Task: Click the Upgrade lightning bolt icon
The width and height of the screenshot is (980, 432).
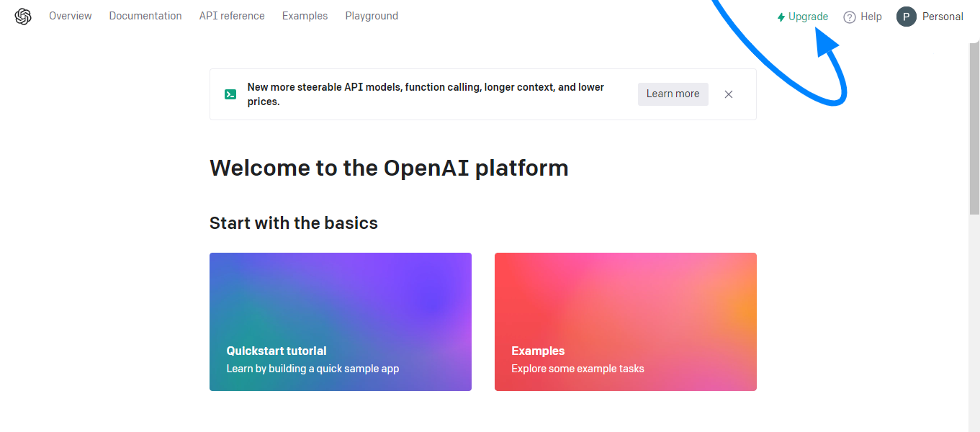Action: (x=781, y=17)
